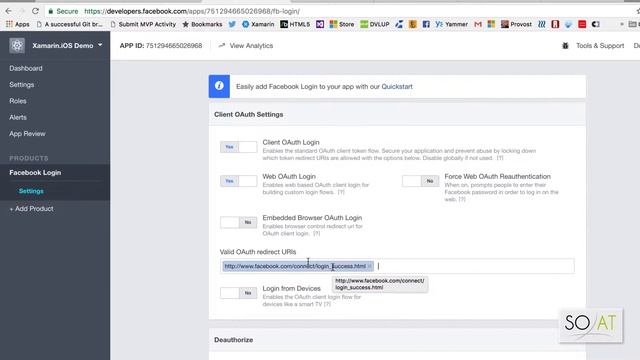This screenshot has width=640, height=360.
Task: Open the Xamarin bookmark
Action: pos(258,24)
